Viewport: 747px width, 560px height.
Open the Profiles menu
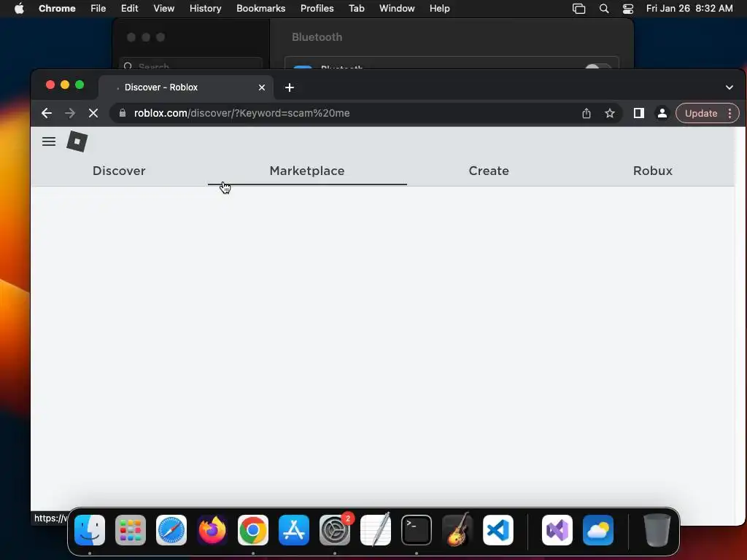click(x=317, y=9)
